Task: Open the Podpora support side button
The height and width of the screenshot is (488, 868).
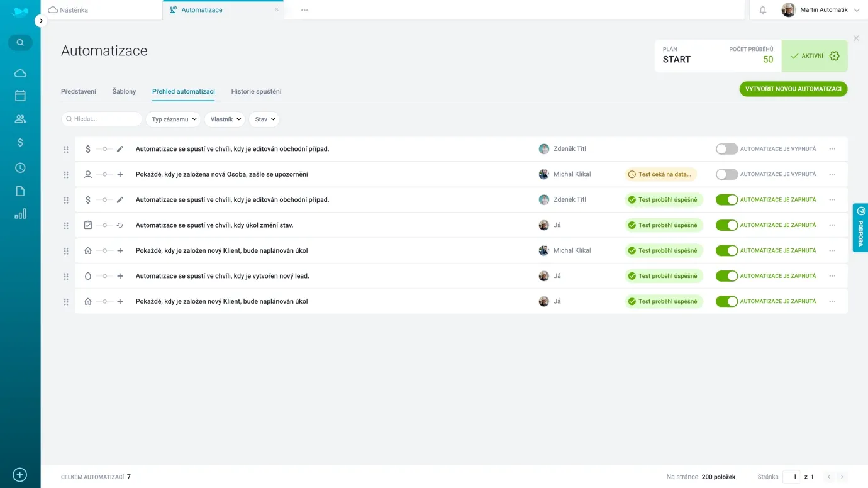Action: click(860, 228)
